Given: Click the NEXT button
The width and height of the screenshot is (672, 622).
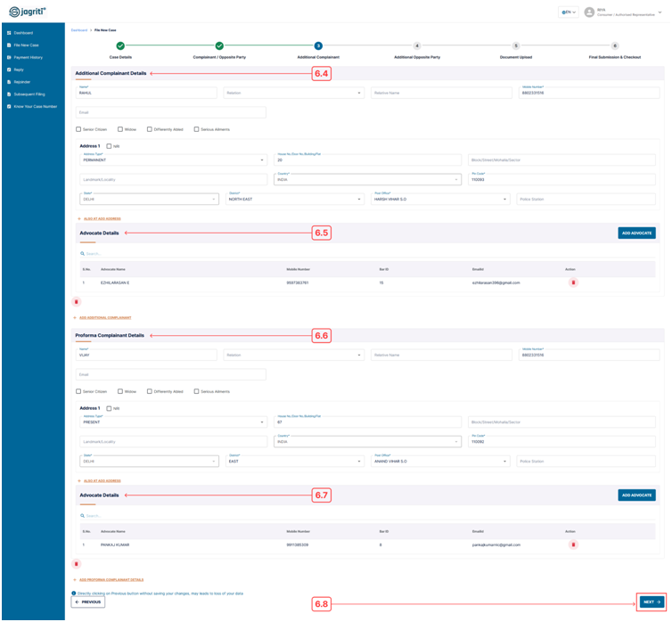Looking at the screenshot, I should 652,602.
